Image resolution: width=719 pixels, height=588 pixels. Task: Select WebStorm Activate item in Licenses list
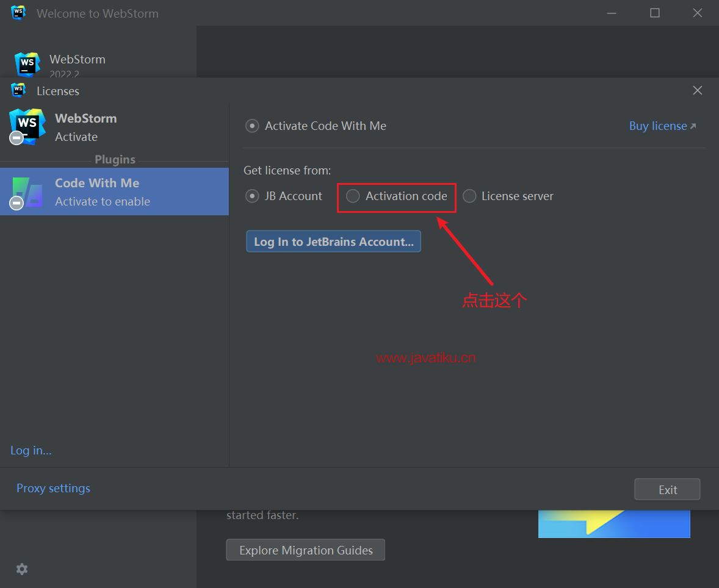(x=114, y=127)
